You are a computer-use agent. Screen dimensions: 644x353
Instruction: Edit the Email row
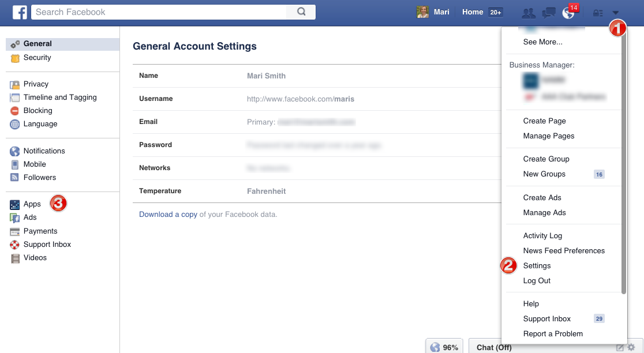tap(317, 122)
